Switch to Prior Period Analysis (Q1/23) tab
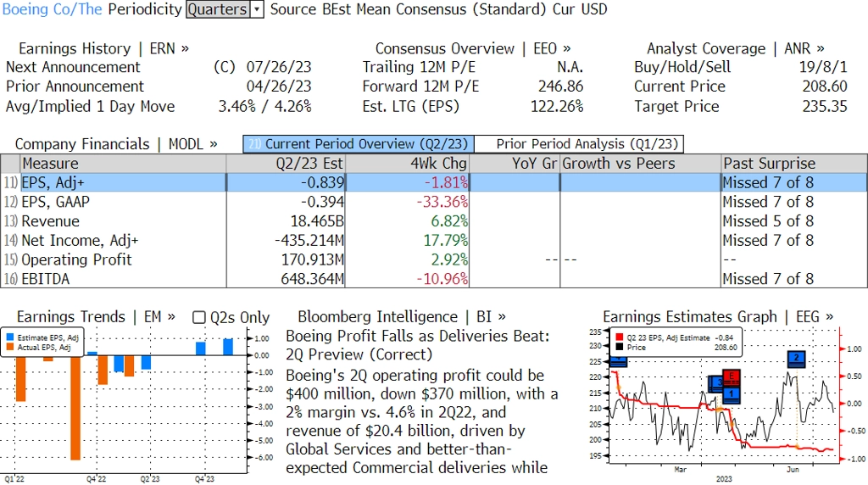The height and width of the screenshot is (485, 868). 579,144
